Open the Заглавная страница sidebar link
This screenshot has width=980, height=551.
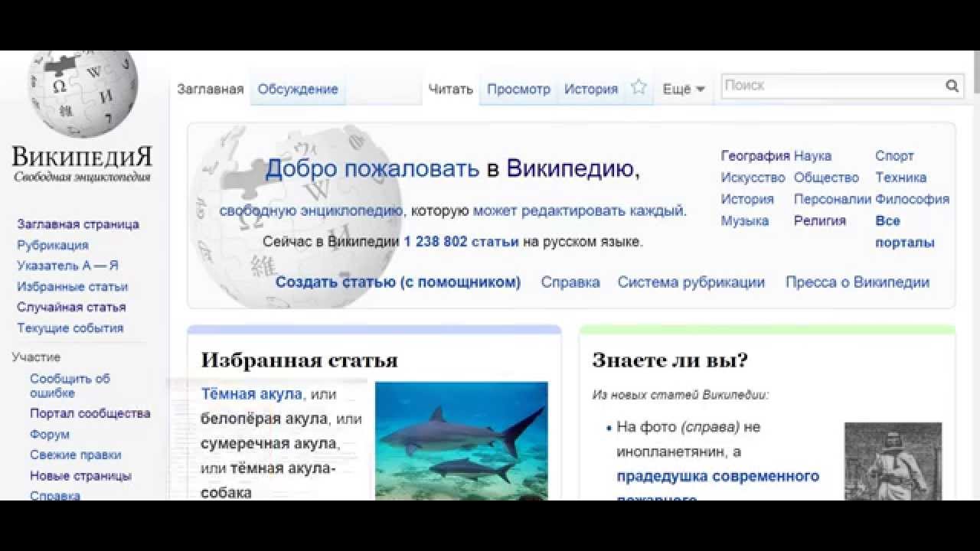78,224
